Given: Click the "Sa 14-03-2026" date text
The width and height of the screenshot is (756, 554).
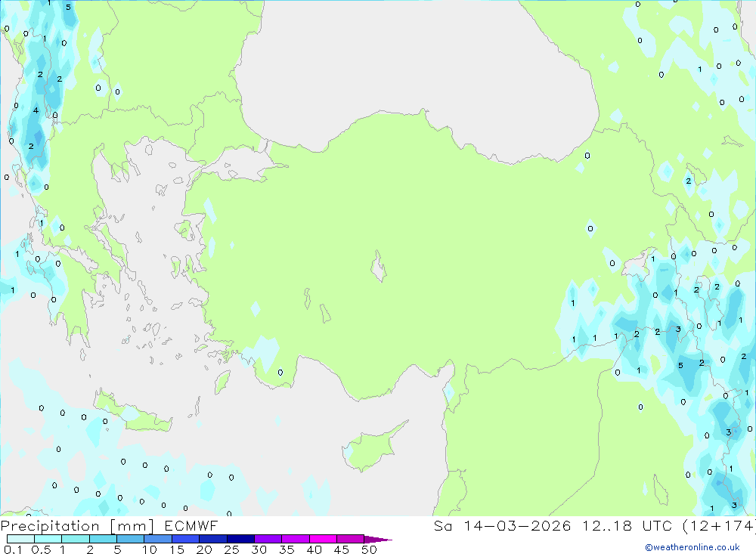Looking at the screenshot, I should pos(502,525).
